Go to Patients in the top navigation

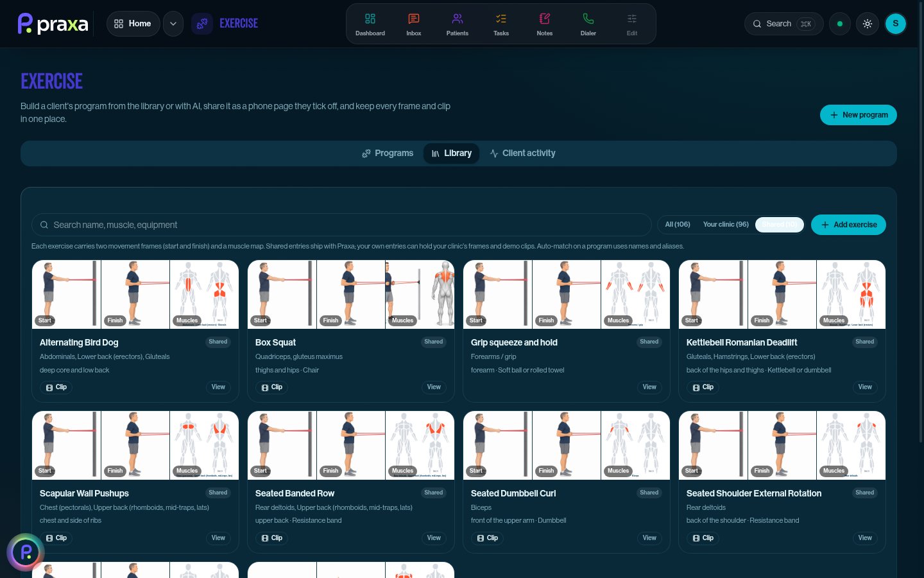458,24
